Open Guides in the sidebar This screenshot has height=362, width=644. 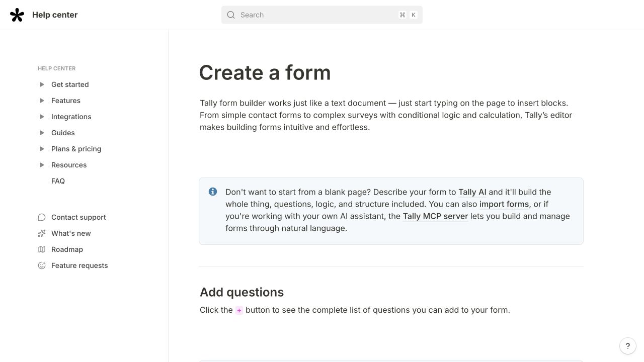click(x=63, y=133)
